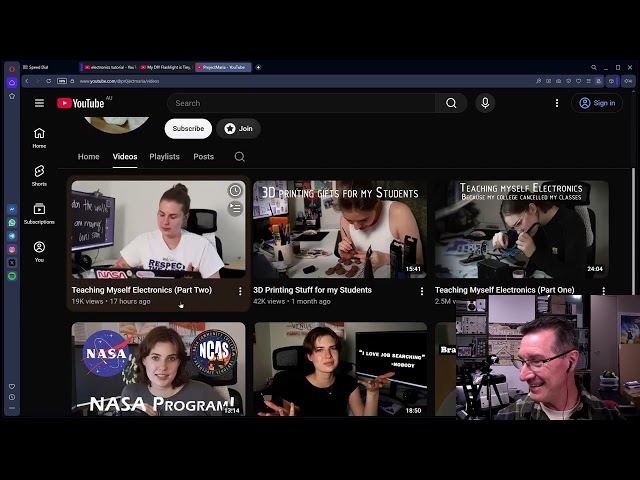This screenshot has height=480, width=640.
Task: Open 3D Printing Gifts thumbnail
Action: point(340,229)
